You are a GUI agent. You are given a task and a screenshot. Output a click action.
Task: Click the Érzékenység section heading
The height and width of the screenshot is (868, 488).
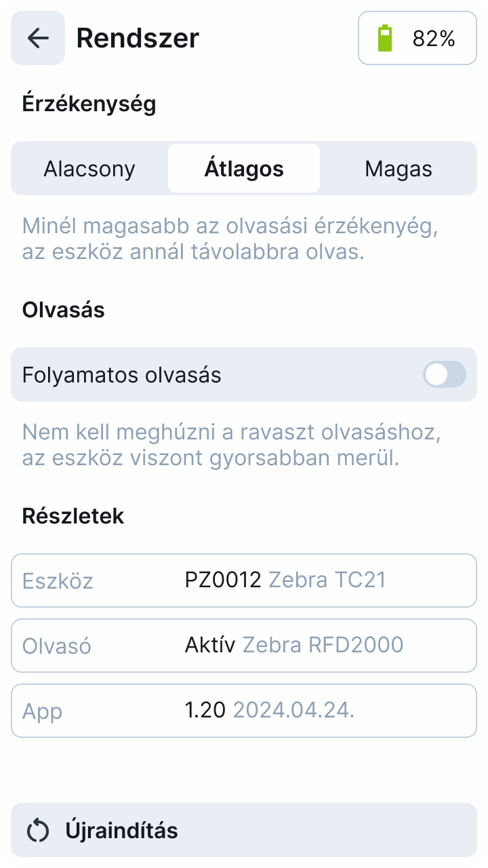tap(89, 104)
